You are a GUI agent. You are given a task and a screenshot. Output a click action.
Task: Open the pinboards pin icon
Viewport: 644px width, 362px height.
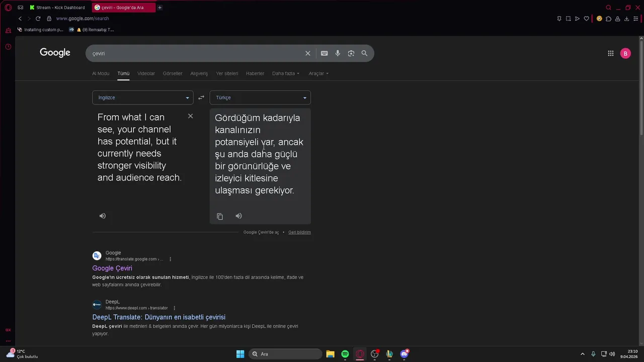click(x=559, y=19)
